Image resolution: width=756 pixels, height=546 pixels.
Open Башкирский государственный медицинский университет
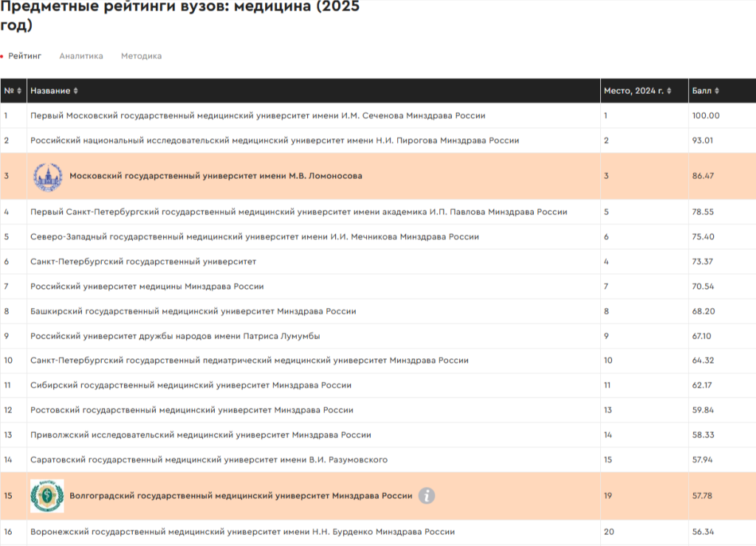coord(193,311)
